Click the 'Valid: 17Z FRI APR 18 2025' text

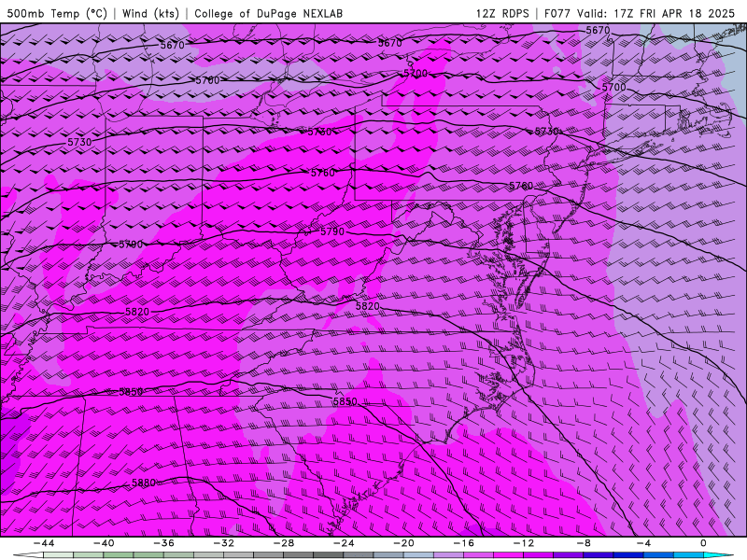(656, 13)
